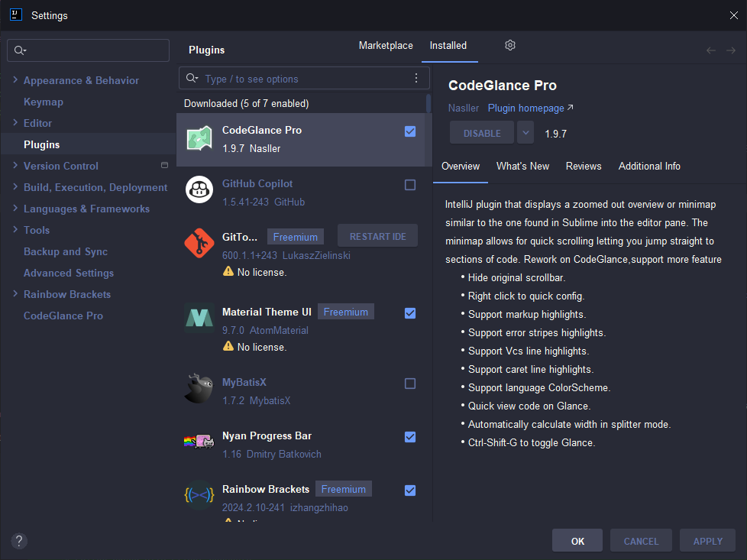Focus the settings search field
747x560 pixels.
click(x=88, y=50)
